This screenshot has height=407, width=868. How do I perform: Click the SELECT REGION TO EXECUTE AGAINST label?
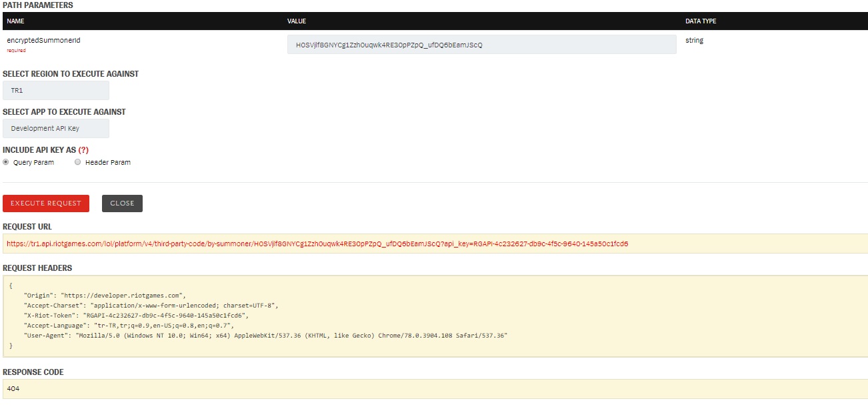click(71, 74)
